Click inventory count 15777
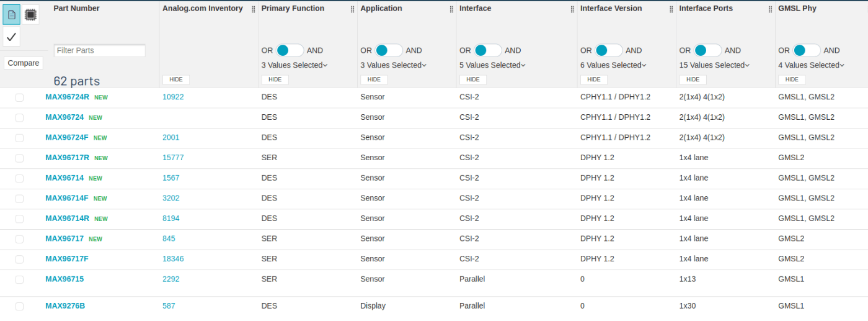The width and height of the screenshot is (868, 321). click(x=173, y=158)
